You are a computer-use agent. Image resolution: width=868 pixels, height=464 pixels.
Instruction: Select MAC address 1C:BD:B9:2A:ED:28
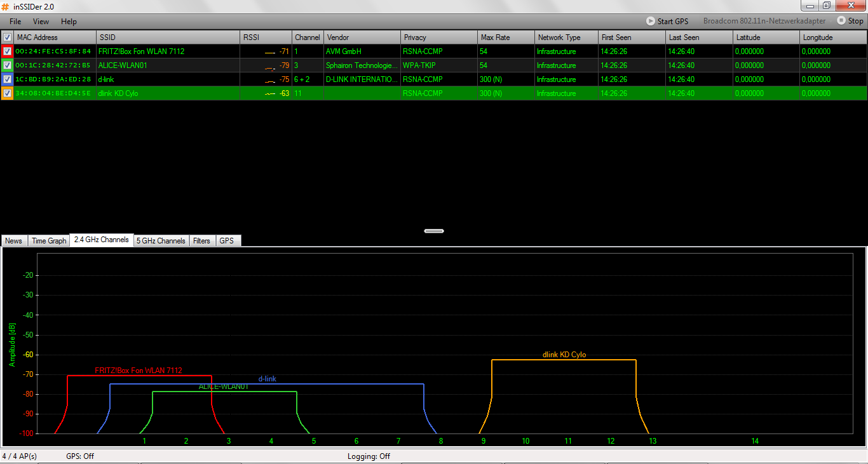(x=53, y=79)
